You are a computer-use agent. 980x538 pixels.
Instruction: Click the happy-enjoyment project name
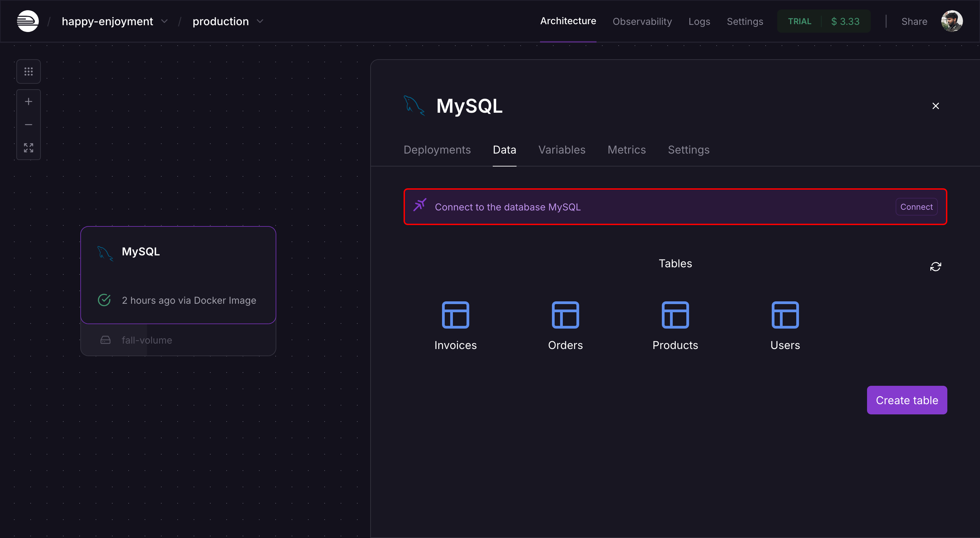click(107, 21)
